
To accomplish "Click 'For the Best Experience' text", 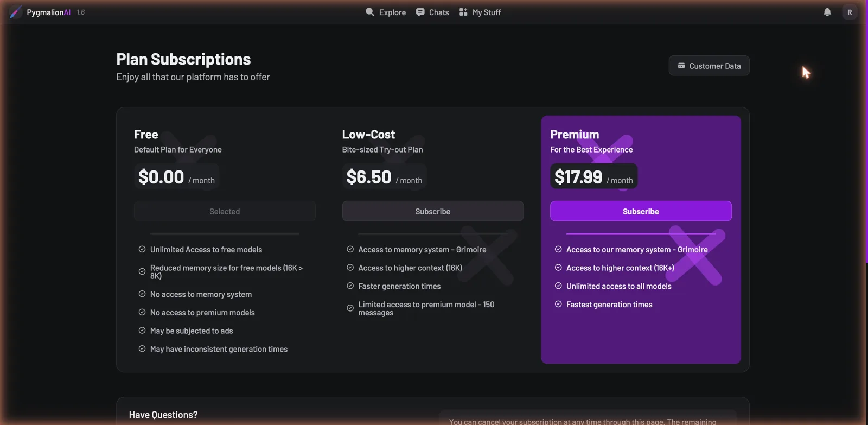I will click(x=591, y=149).
